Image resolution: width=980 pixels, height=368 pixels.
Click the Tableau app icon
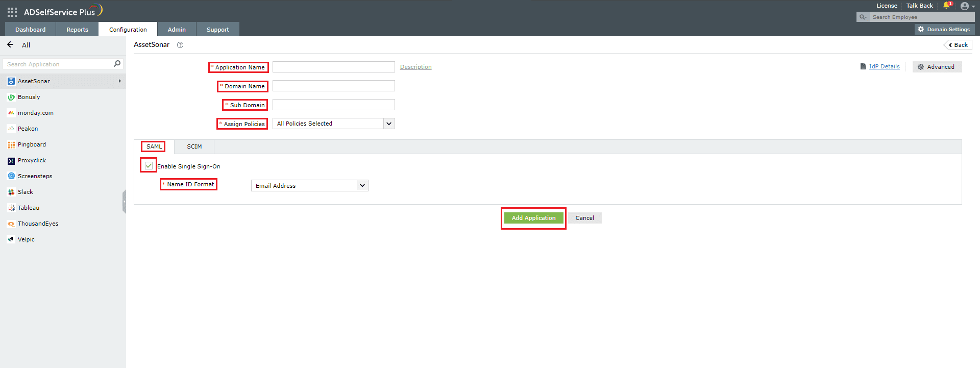11,208
